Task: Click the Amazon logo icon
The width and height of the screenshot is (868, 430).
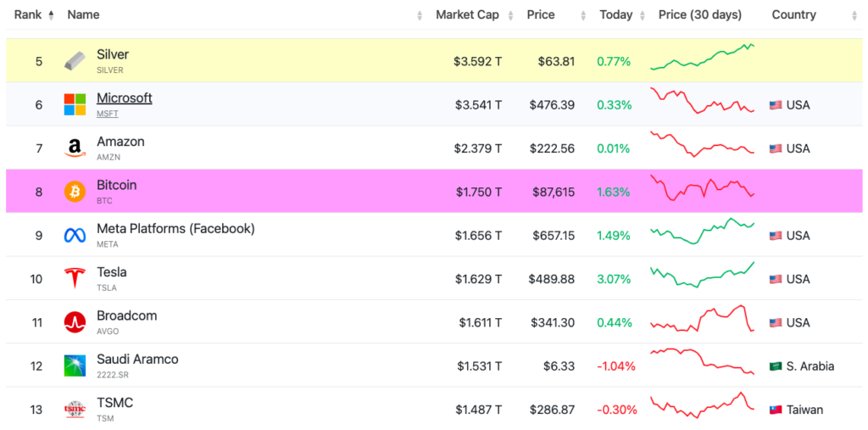Action: (75, 148)
